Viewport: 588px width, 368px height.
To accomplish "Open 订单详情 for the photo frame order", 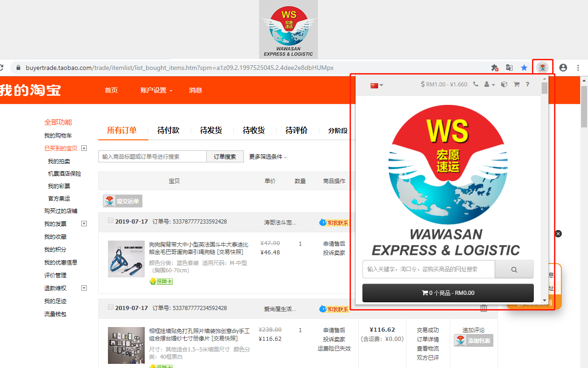I will click(428, 339).
